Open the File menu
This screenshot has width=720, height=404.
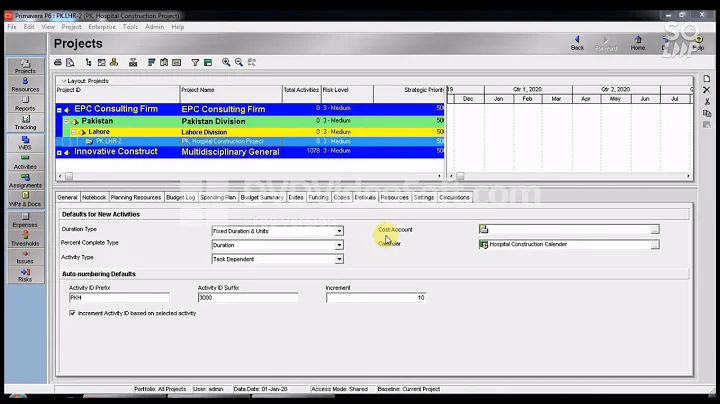point(12,27)
